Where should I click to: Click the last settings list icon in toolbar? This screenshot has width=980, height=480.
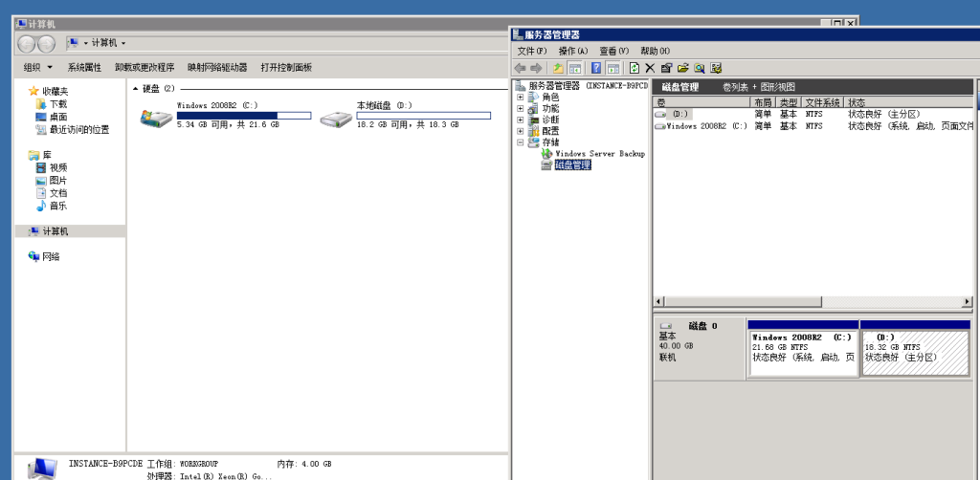(x=716, y=68)
